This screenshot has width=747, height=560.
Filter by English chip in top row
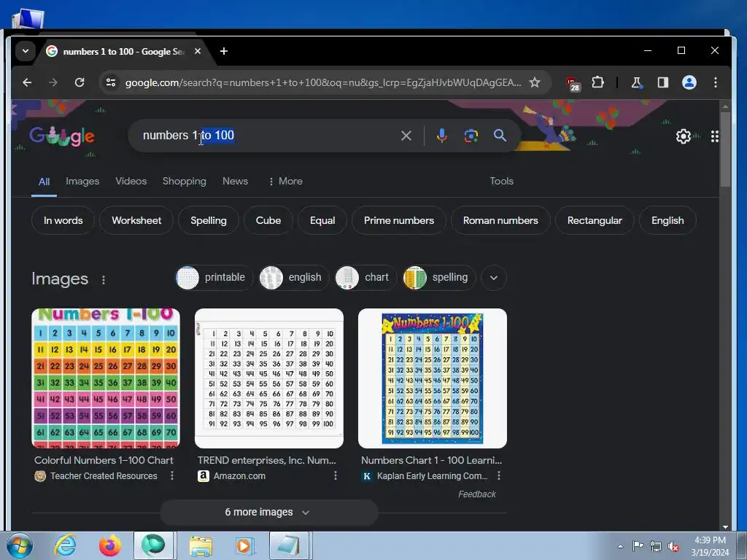(667, 220)
